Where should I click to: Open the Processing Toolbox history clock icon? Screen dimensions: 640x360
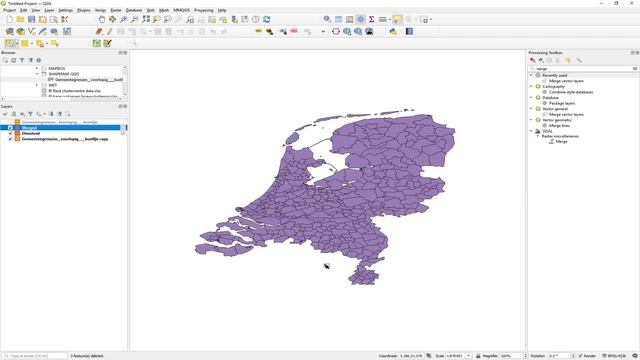point(549,60)
